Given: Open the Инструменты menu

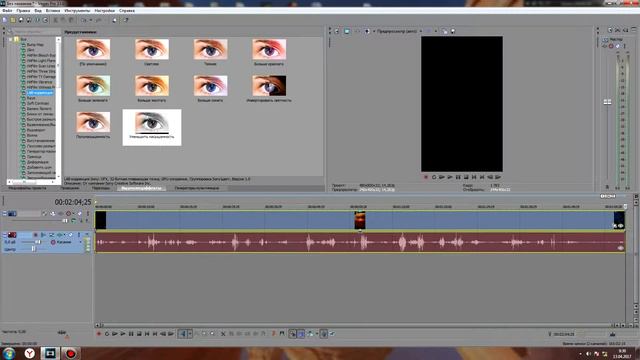Looking at the screenshot, I should [x=77, y=11].
